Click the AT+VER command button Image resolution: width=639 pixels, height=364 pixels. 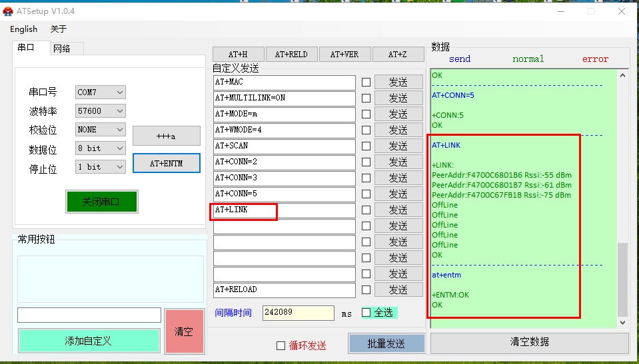pos(344,55)
